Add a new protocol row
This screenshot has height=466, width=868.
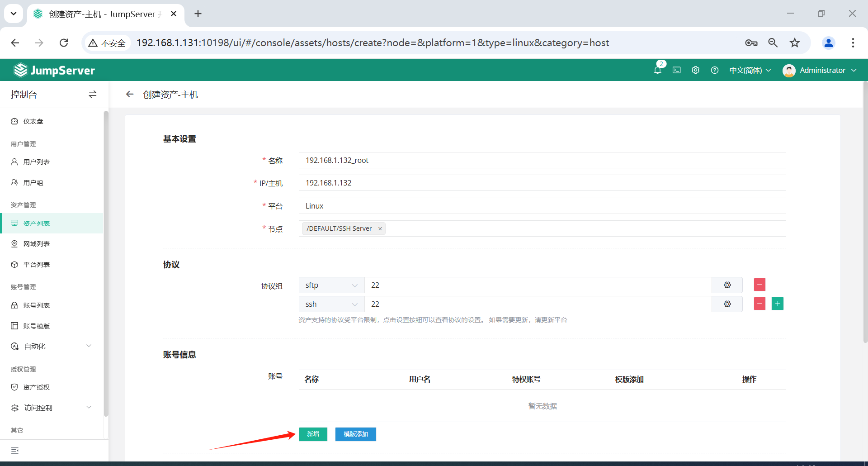tap(778, 304)
